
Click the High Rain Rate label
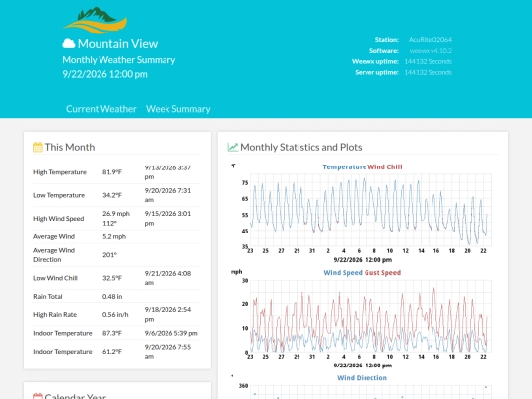tap(55, 315)
